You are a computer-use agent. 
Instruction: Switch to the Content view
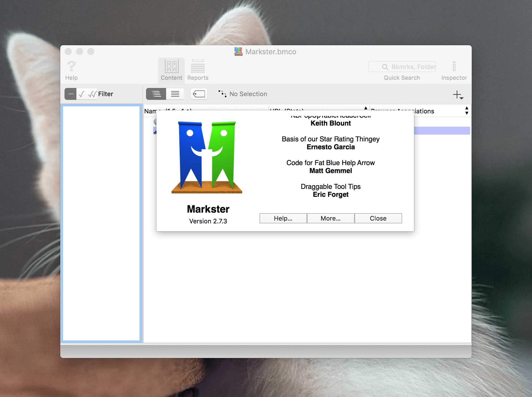pos(171,71)
